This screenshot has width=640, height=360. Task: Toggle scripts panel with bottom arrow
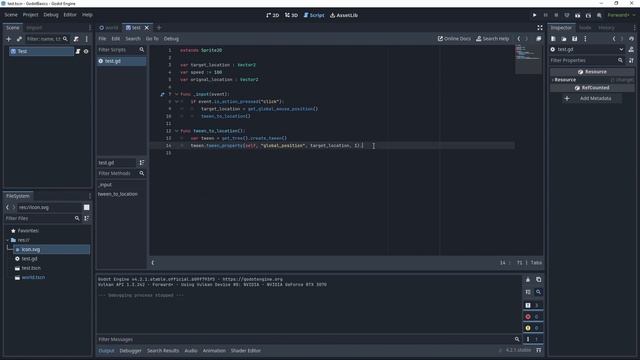(153, 263)
